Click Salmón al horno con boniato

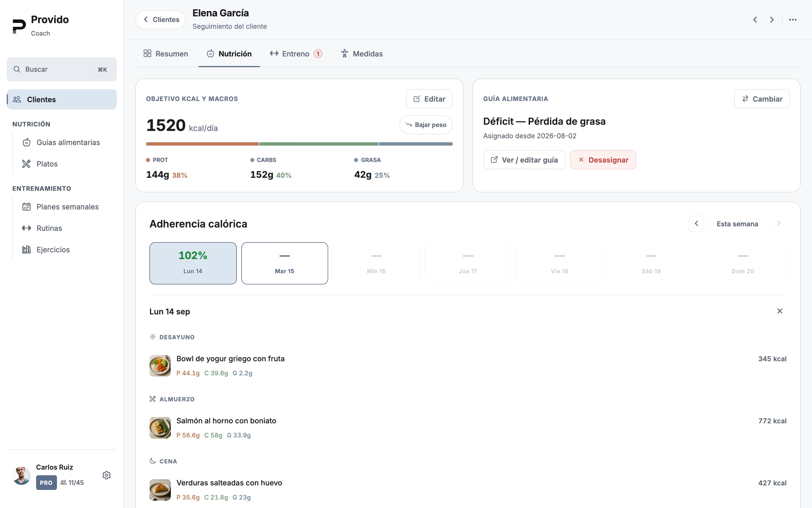coord(226,421)
